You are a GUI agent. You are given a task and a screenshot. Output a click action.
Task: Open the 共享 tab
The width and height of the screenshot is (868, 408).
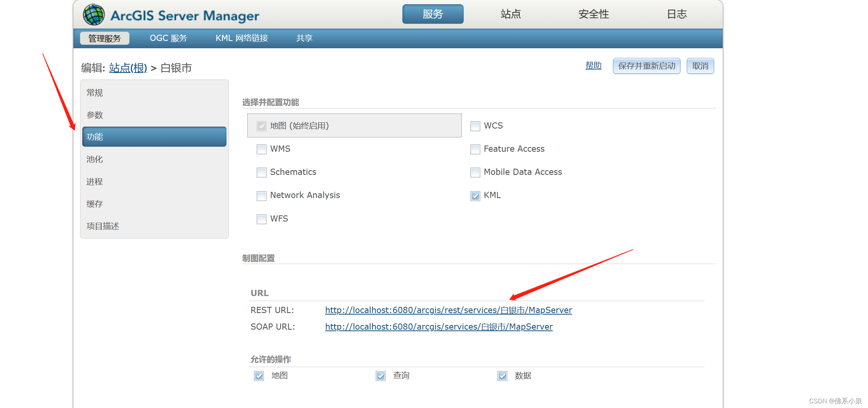tap(304, 38)
